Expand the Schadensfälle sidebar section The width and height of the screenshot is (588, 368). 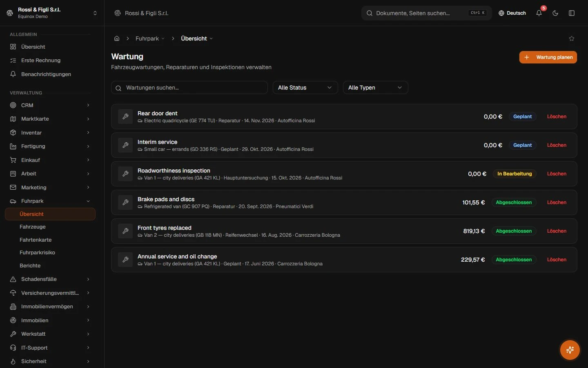pos(50,279)
